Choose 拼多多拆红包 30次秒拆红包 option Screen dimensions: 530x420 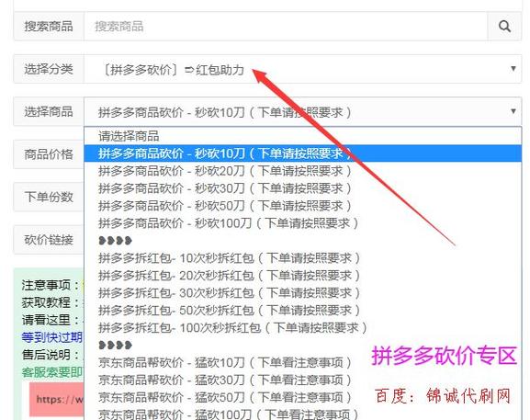(302, 293)
